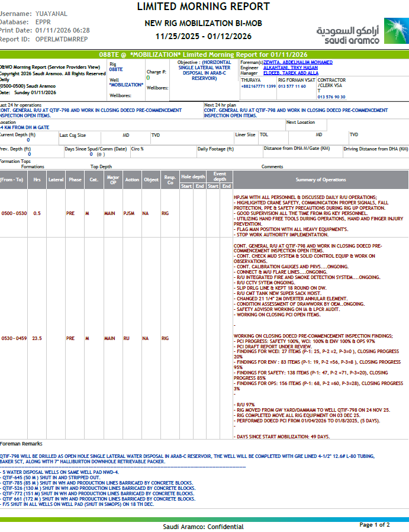
Task: Click PJSM action cell
Action: pos(130,213)
